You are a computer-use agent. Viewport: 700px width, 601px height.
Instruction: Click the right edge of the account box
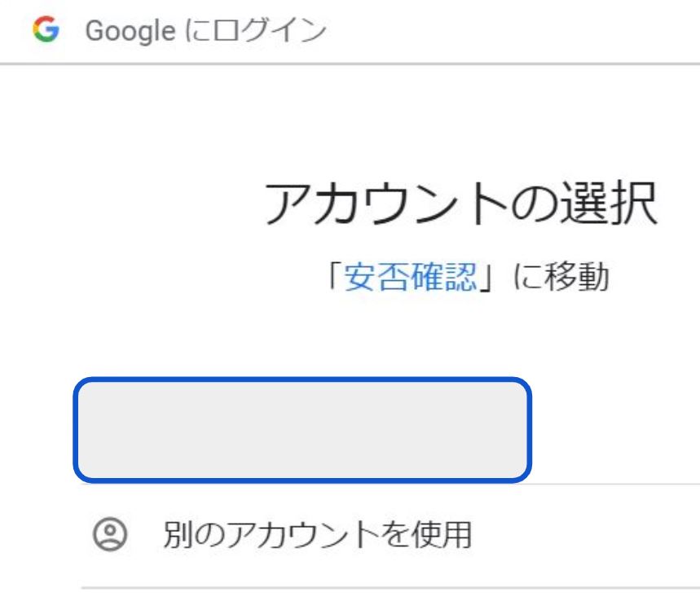click(529, 429)
